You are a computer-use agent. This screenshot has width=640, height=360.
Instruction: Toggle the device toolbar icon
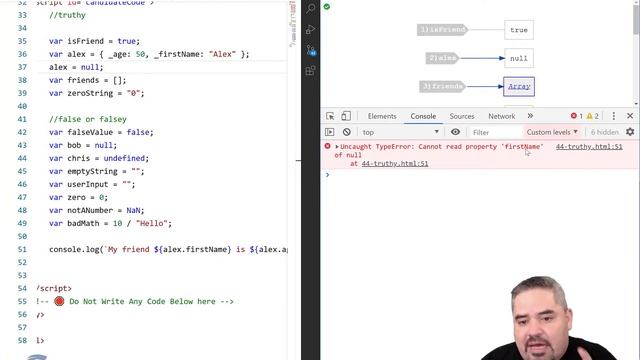346,116
